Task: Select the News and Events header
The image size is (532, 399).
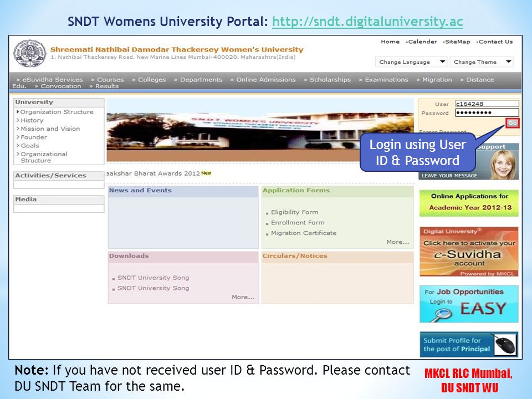Action: 183,191
